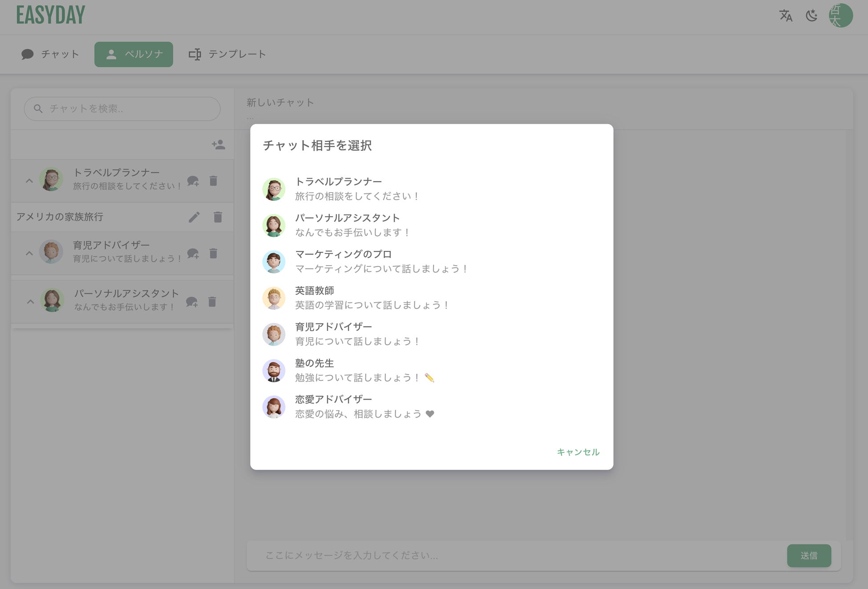868x589 pixels.
Task: Click the キャンセル button in dialog
Action: click(578, 452)
